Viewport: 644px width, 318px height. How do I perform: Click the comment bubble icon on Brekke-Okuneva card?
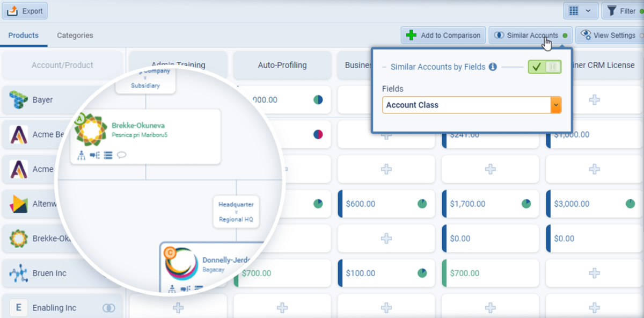click(x=121, y=155)
